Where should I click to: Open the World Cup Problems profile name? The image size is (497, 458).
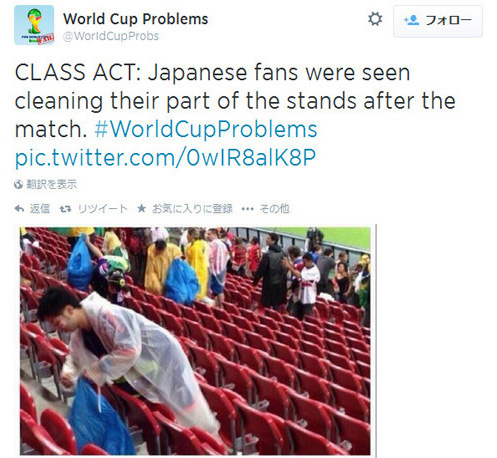[x=136, y=19]
